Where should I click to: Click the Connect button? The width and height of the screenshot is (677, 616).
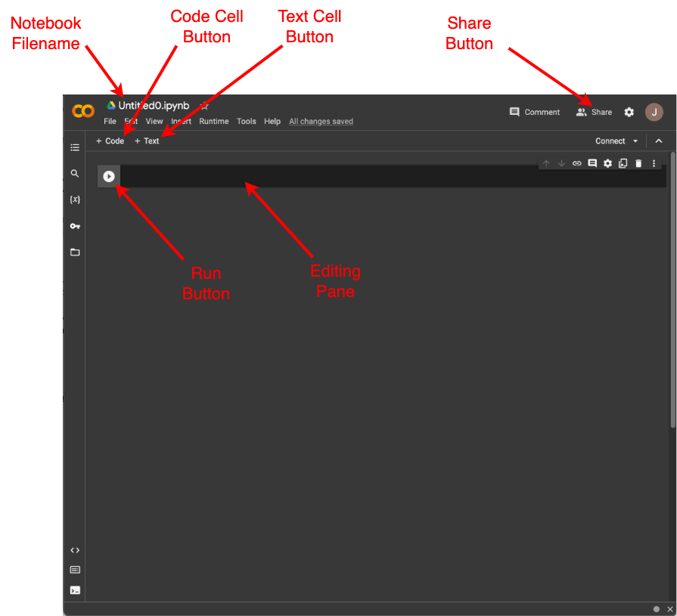pyautogui.click(x=610, y=141)
